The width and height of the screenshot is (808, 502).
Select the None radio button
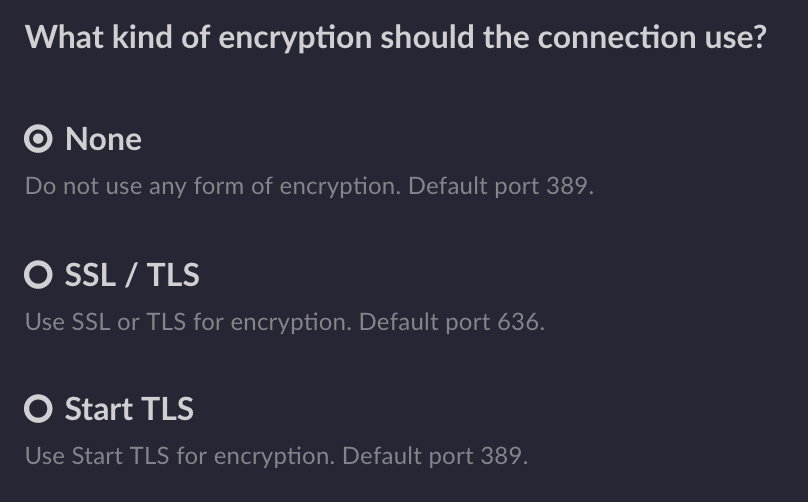tap(38, 139)
